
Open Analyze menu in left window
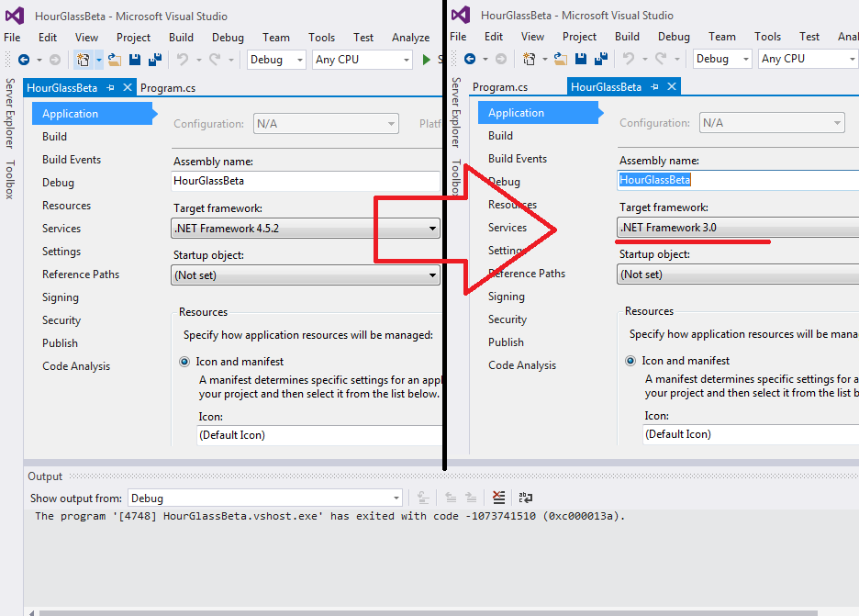(x=410, y=38)
